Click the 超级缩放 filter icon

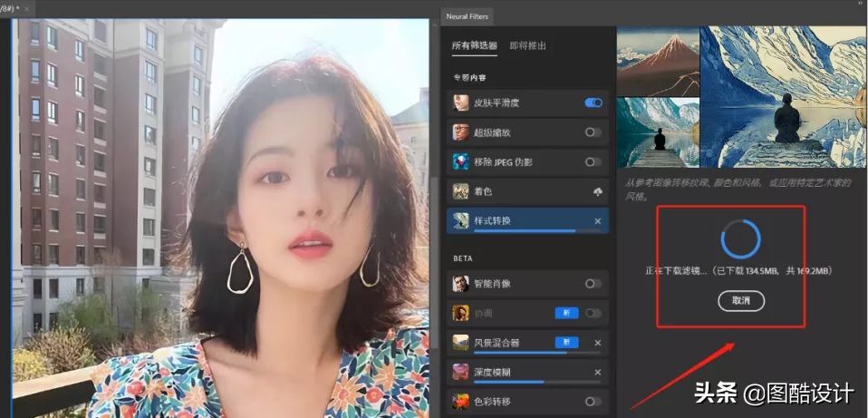coord(460,132)
